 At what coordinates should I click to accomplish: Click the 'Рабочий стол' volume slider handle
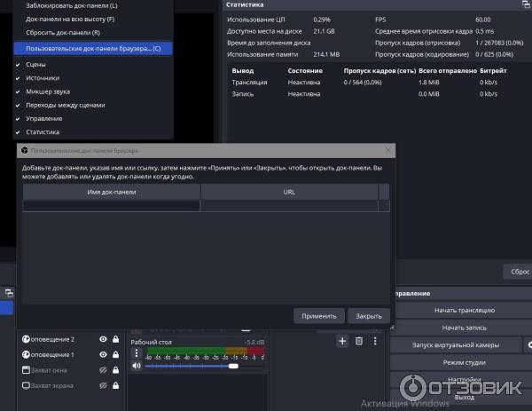pos(233,366)
